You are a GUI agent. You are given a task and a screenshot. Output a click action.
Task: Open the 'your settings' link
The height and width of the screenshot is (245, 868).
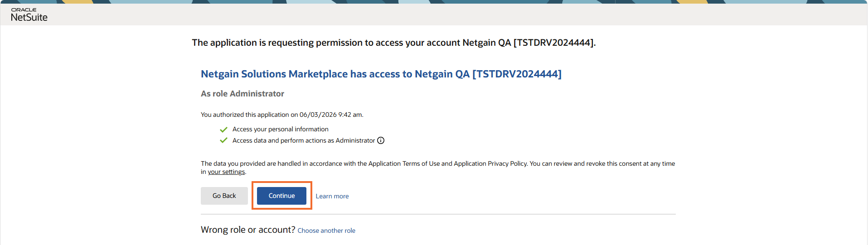(226, 172)
